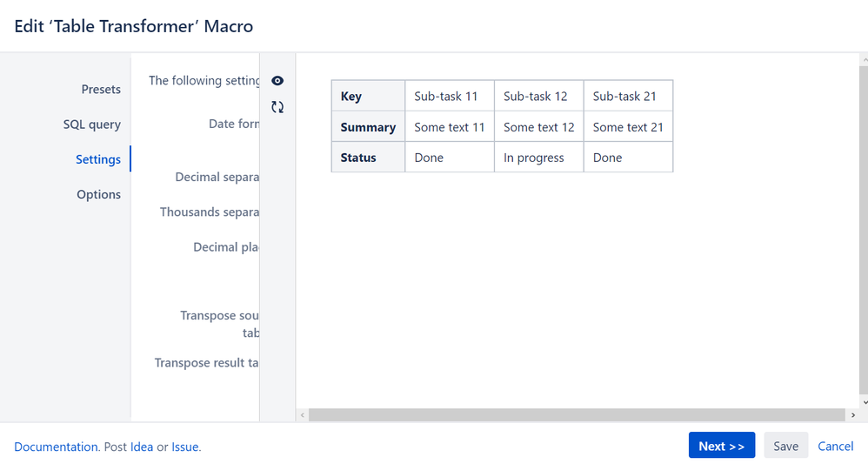Click the Sub-task 12 table cell
The height and width of the screenshot is (464, 868).
536,97
